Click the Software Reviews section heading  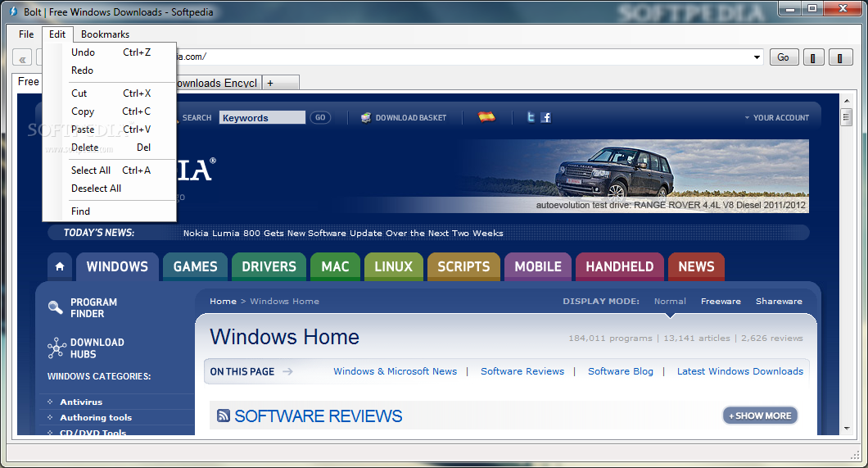319,416
